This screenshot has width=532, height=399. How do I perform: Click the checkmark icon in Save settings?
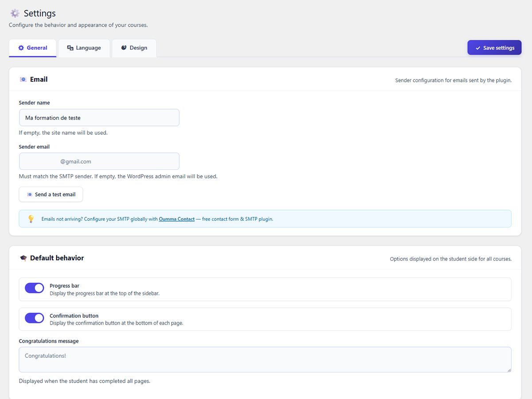click(x=478, y=48)
